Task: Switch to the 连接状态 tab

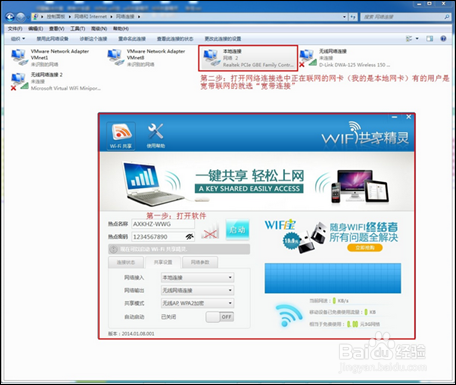Action: [x=126, y=262]
